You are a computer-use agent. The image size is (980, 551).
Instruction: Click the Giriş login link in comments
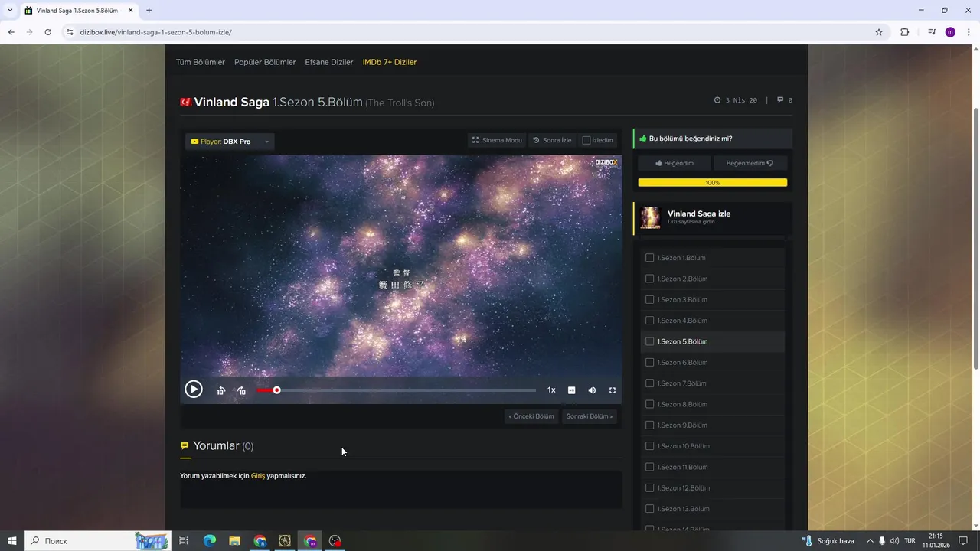(x=258, y=476)
